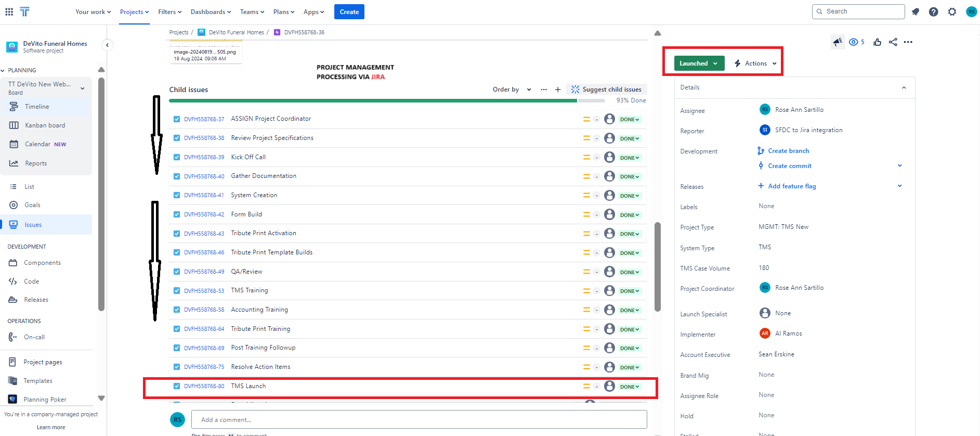Click the Jira home logo
The height and width of the screenshot is (436, 980).
click(x=24, y=11)
